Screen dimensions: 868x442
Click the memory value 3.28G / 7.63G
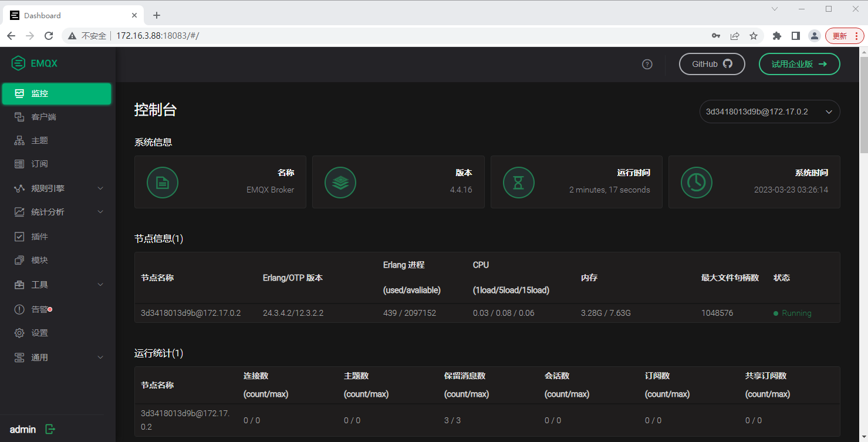606,313
